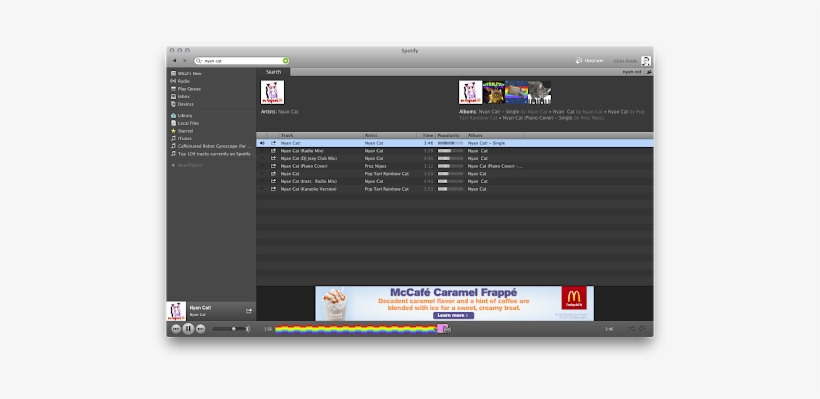Open Prez Nipes artist link in albums

click(593, 118)
